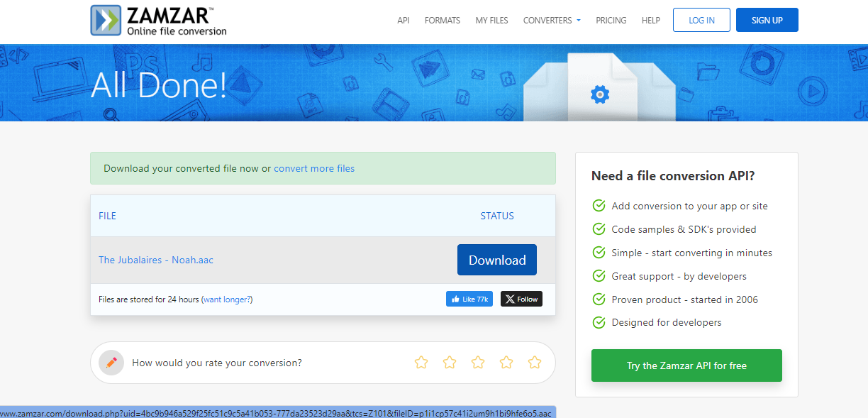Click the X Follow button
Viewport: 868px width, 418px height.
521,299
